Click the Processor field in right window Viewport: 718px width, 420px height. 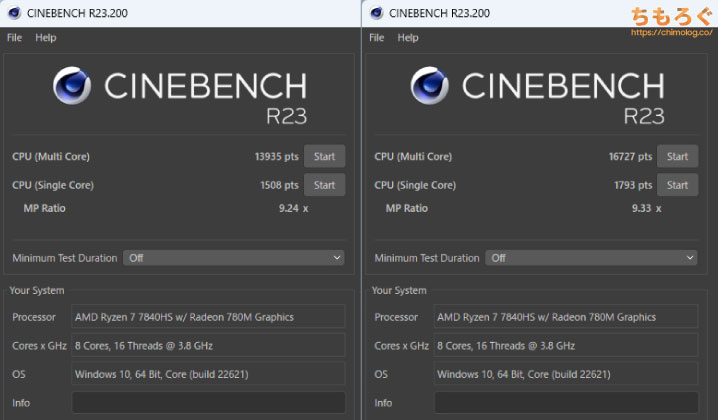click(x=566, y=317)
